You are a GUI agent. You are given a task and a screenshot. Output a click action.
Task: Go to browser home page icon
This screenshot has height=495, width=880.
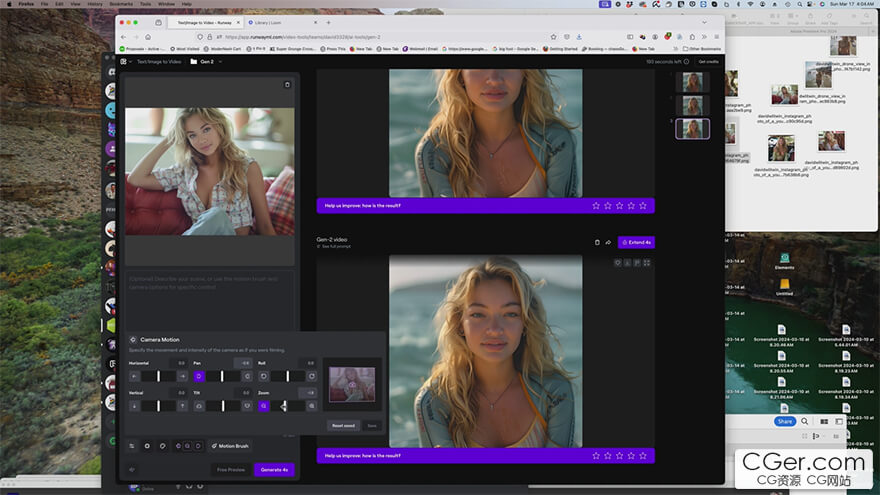[148, 37]
